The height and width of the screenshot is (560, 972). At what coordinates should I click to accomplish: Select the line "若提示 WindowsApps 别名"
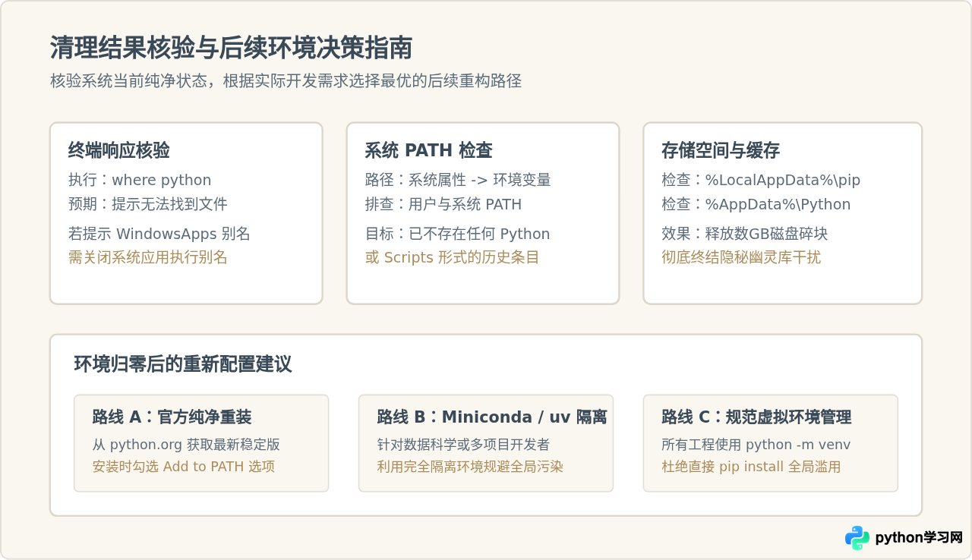tap(159, 234)
